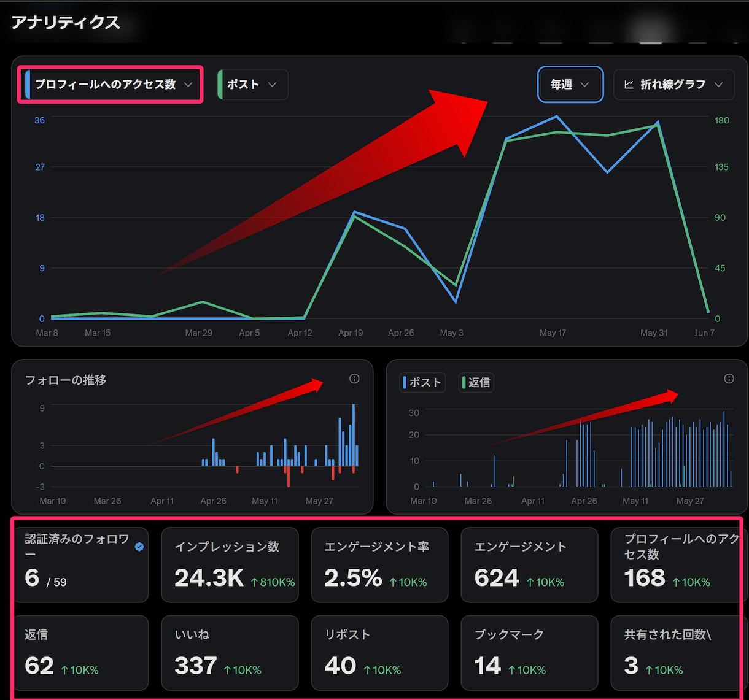
Task: Select the エンゲージメント率 2.5% card
Action: pyautogui.click(x=380, y=565)
